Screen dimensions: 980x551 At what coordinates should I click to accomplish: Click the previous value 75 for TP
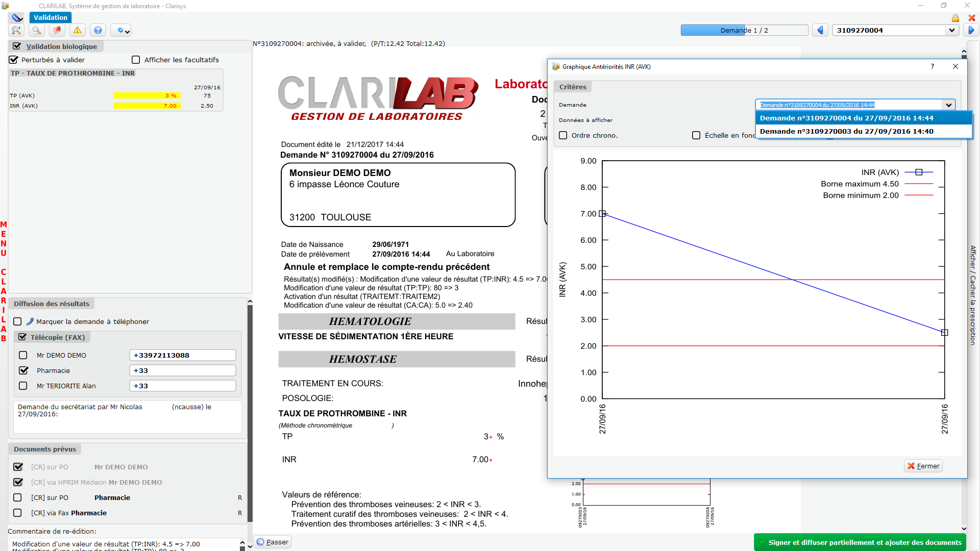207,95
